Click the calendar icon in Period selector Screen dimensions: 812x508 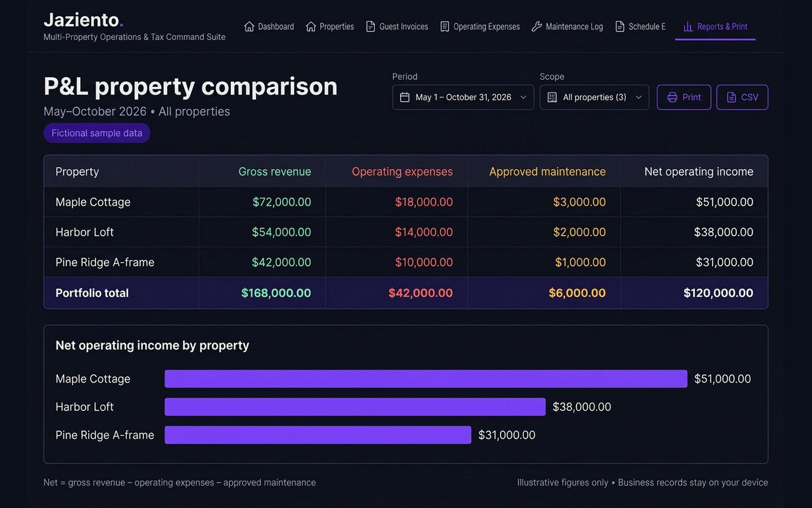[404, 97]
